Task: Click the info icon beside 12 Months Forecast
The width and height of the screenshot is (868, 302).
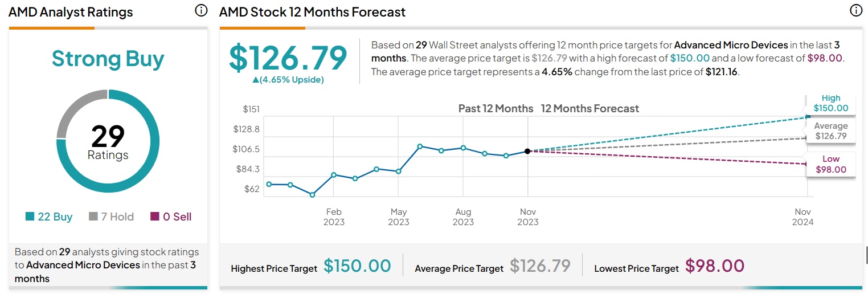Action: (x=855, y=11)
